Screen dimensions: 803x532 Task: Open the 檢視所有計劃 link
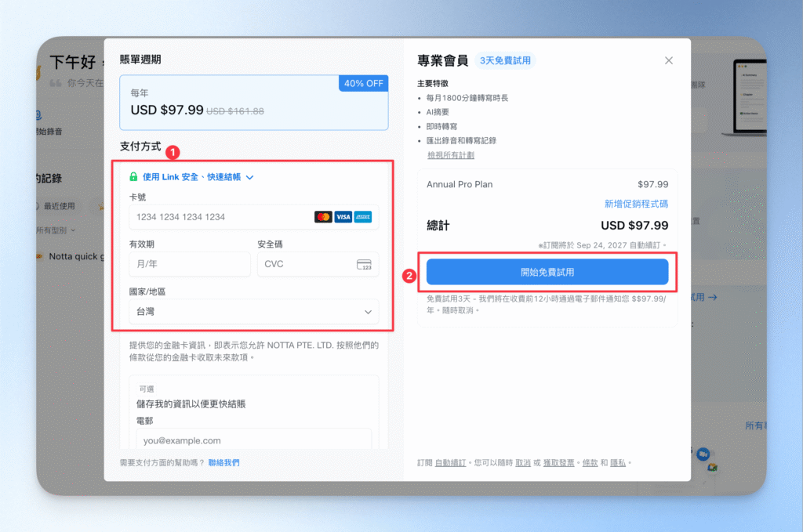click(451, 155)
